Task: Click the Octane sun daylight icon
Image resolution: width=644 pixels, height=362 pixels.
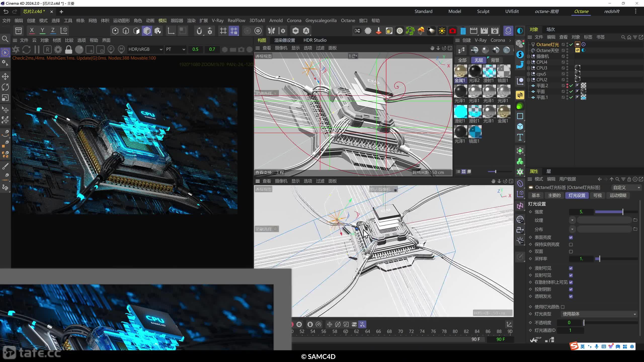Action: [x=442, y=31]
